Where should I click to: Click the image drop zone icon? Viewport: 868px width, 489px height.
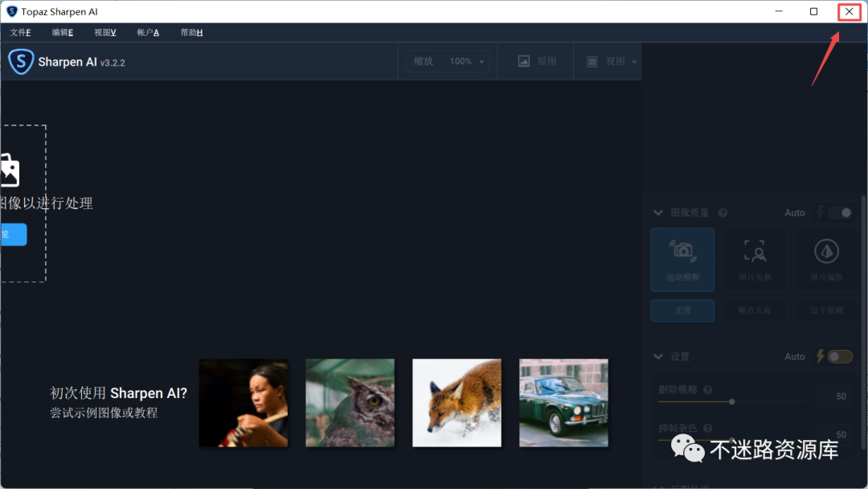10,171
